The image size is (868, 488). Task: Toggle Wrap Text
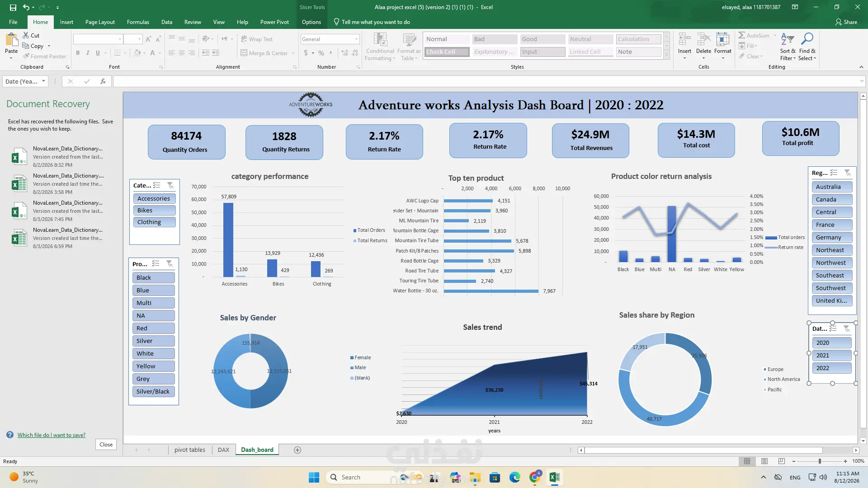(x=257, y=39)
